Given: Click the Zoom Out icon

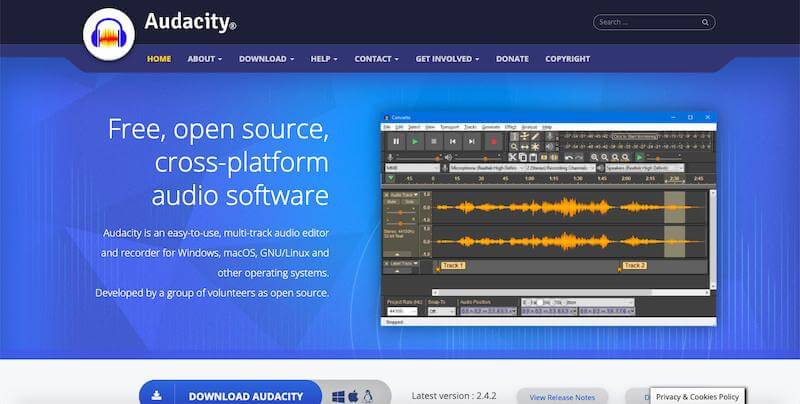Looking at the screenshot, I should (605, 157).
